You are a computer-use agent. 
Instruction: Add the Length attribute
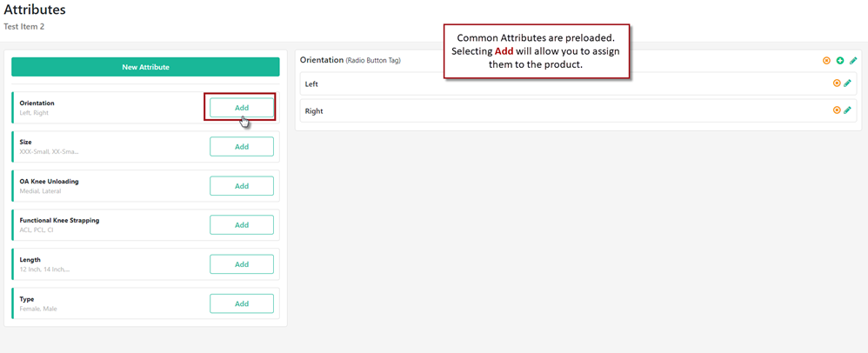pyautogui.click(x=242, y=264)
